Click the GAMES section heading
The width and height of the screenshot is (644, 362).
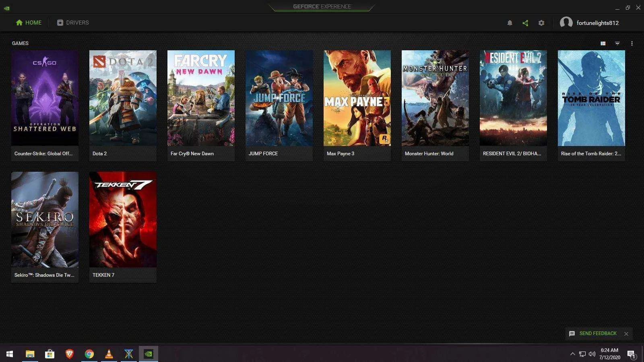pyautogui.click(x=20, y=43)
